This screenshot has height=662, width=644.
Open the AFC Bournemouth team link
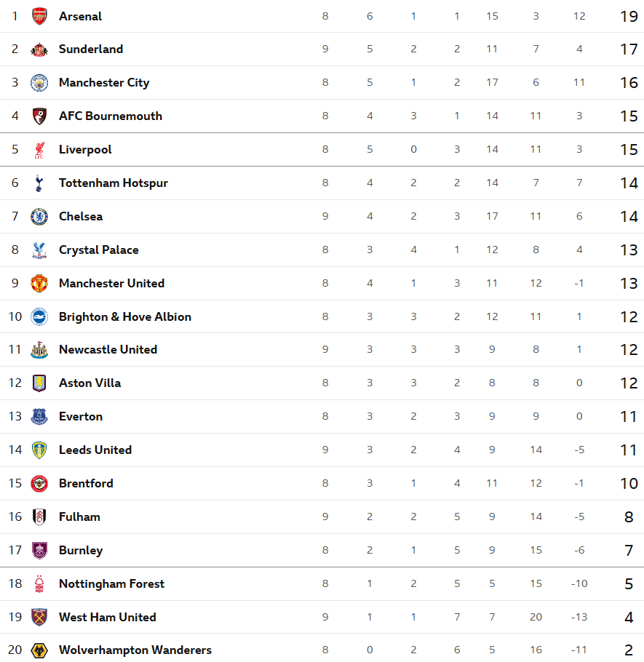111,116
